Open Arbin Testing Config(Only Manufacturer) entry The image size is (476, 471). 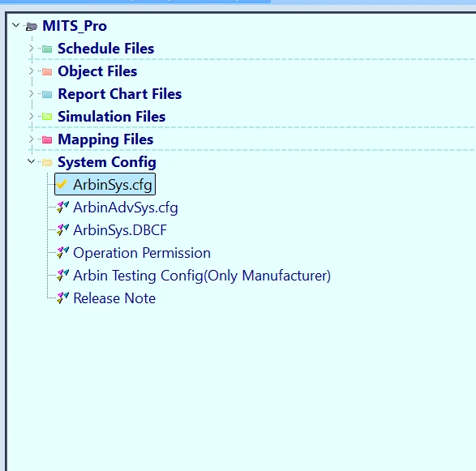[202, 276]
